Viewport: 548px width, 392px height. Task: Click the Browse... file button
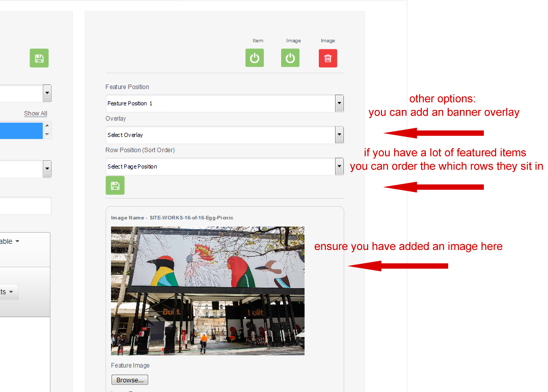[130, 380]
